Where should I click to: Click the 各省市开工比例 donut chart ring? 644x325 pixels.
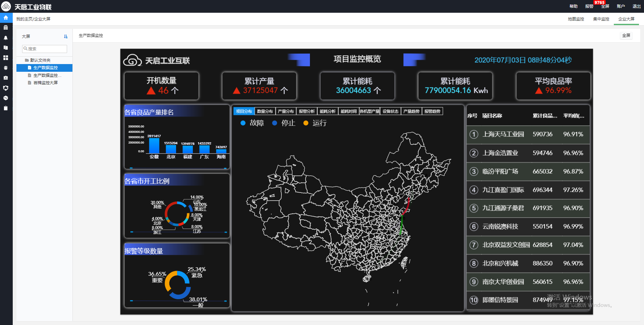176,213
